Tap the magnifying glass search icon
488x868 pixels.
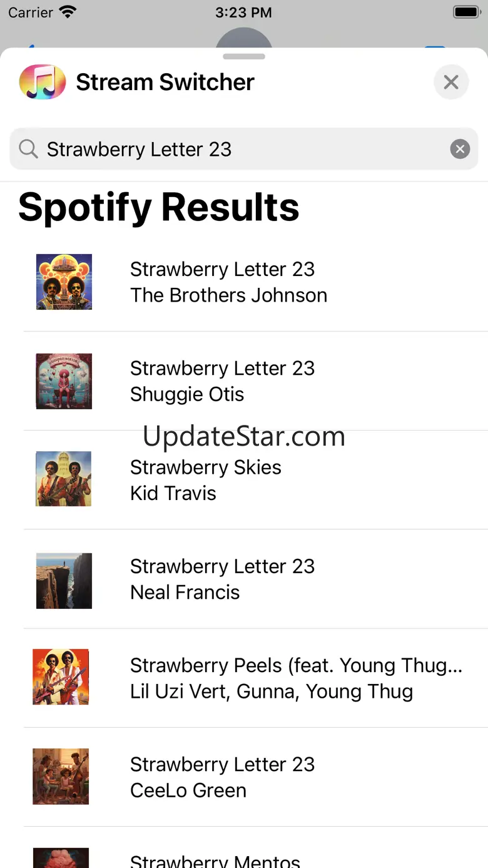coord(28,149)
